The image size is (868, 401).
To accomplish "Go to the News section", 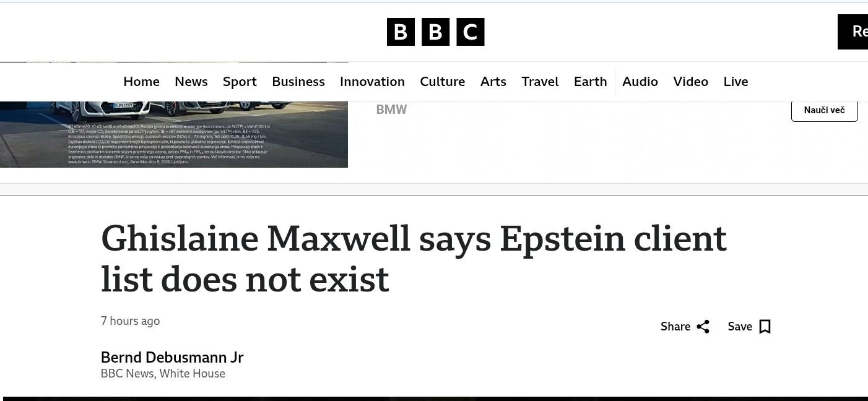I will click(191, 82).
